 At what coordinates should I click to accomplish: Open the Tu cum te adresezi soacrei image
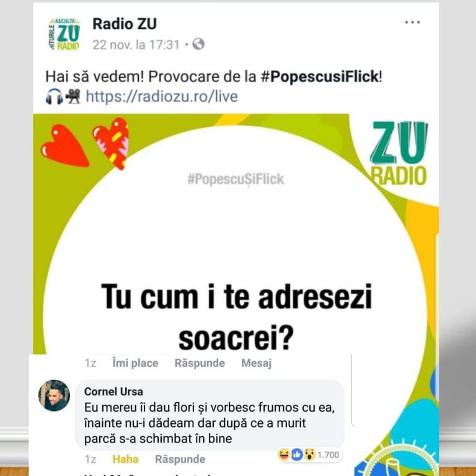pyautogui.click(x=236, y=234)
